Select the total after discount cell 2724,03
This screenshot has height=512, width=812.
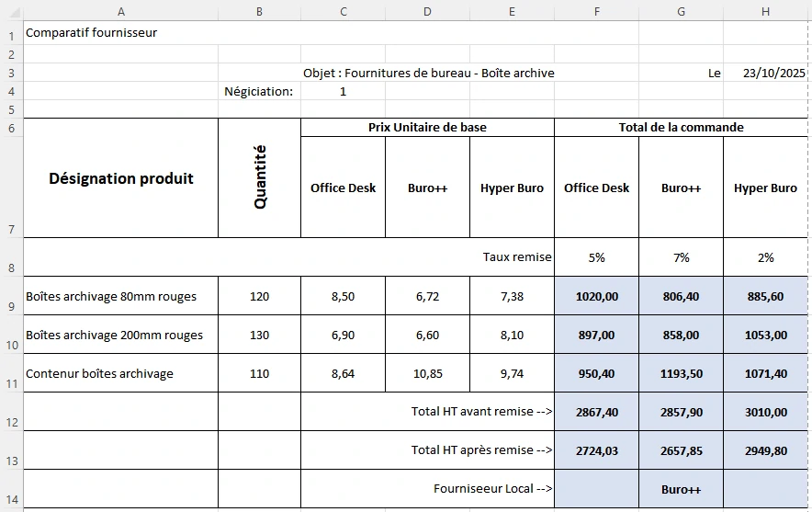(x=596, y=450)
